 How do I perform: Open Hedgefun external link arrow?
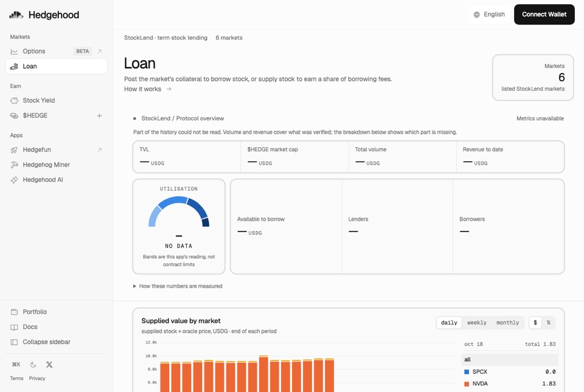(x=99, y=150)
